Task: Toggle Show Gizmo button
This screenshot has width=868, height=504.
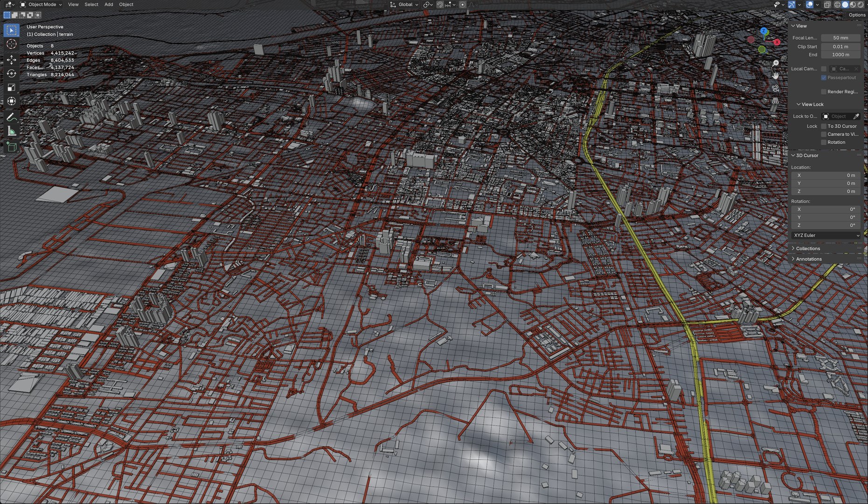Action: [792, 5]
